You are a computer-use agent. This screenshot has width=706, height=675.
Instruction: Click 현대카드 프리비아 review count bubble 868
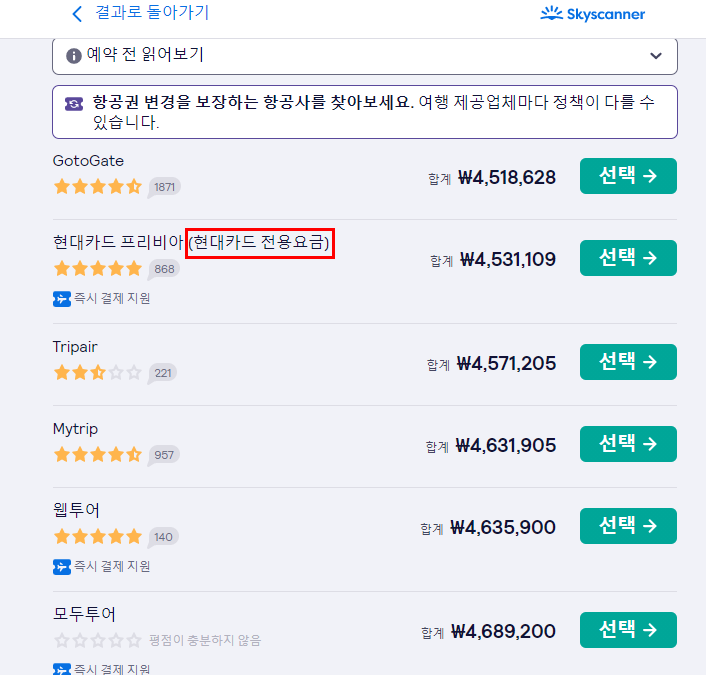point(164,269)
